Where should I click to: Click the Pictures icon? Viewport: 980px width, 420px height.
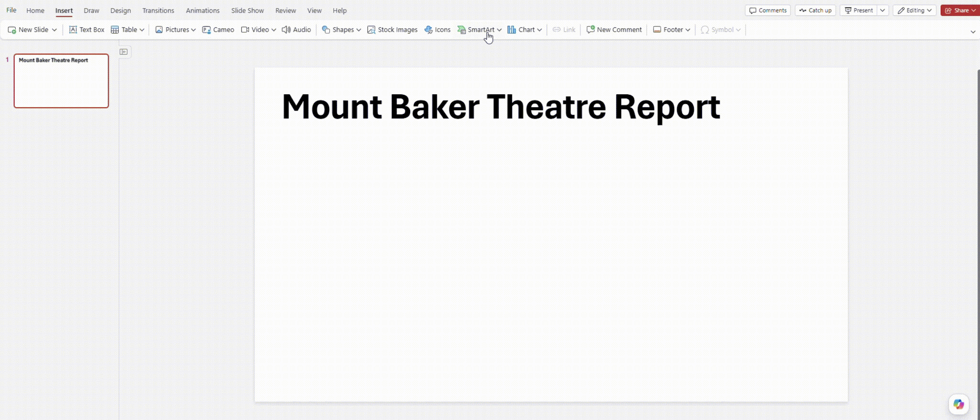[x=159, y=30]
